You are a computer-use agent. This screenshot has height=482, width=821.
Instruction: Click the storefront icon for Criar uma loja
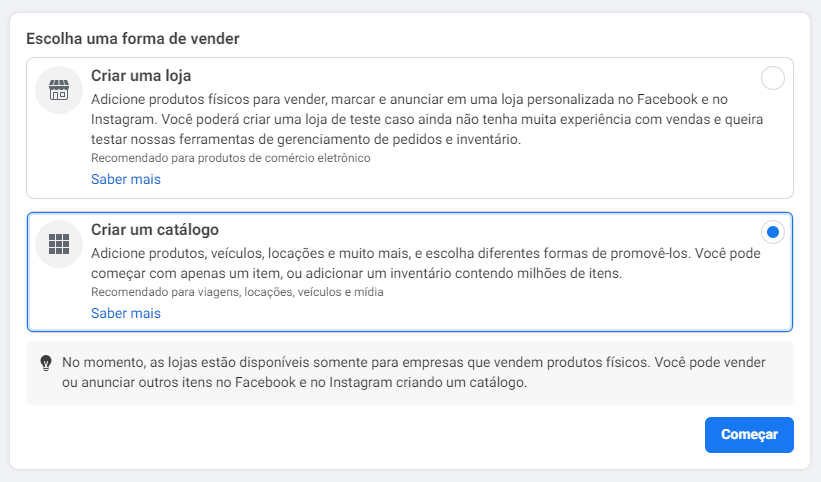(x=59, y=90)
